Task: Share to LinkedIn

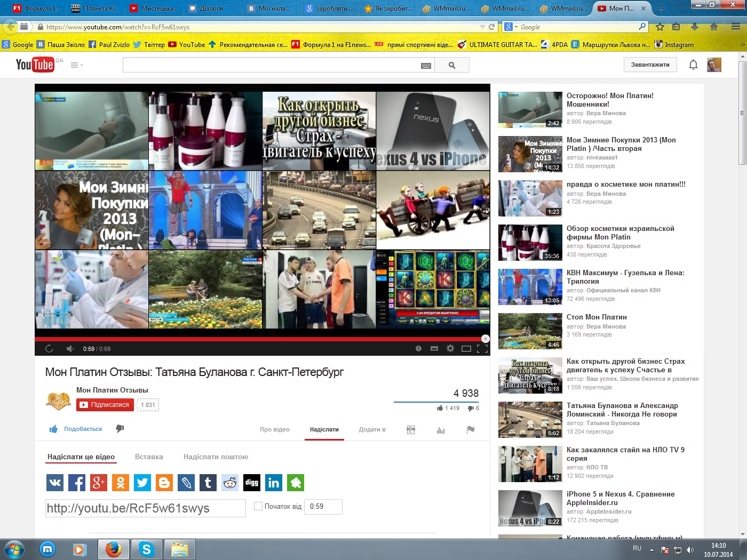Action: [274, 483]
